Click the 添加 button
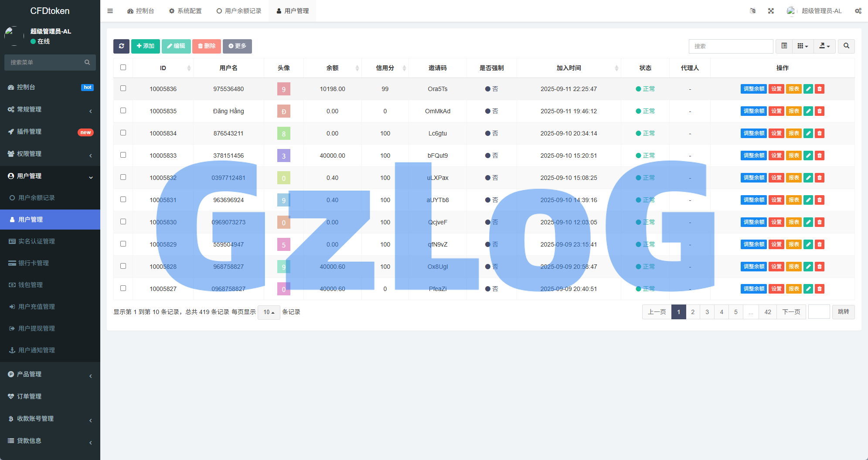Screen dimensions: 868x460 point(145,46)
